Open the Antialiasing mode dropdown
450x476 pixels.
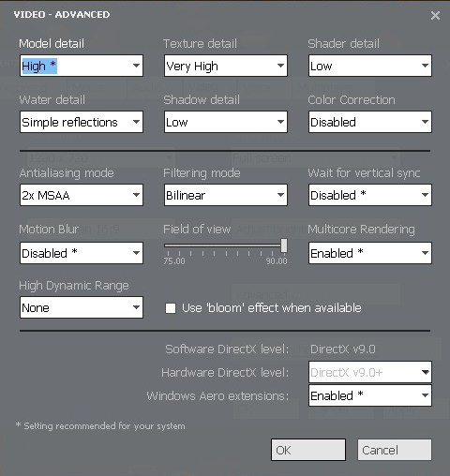click(82, 195)
